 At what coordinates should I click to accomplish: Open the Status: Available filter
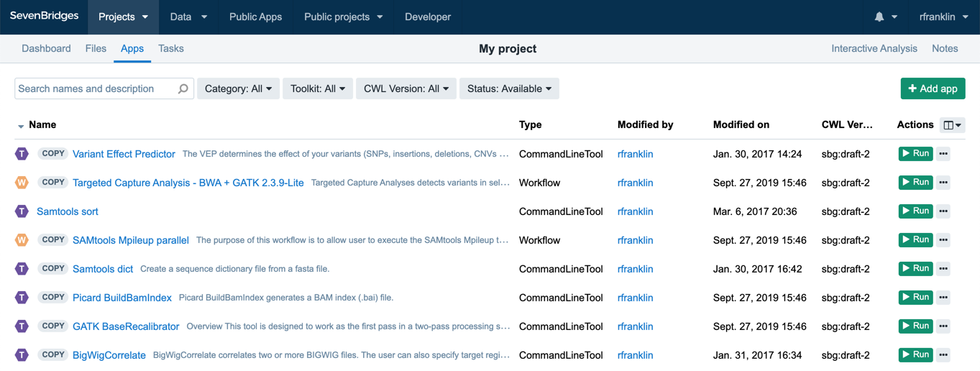(509, 88)
